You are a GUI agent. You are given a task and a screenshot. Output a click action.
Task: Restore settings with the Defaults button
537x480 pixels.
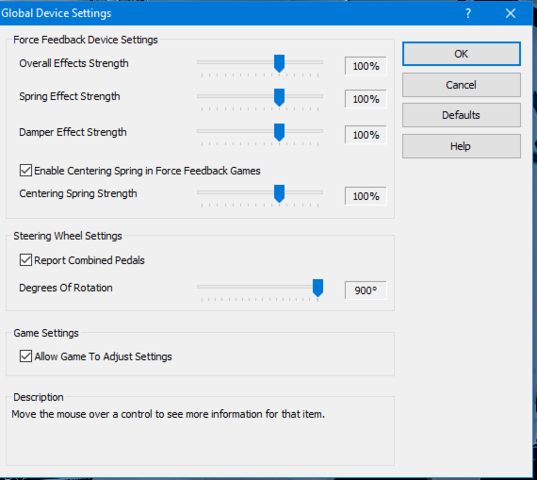point(461,115)
